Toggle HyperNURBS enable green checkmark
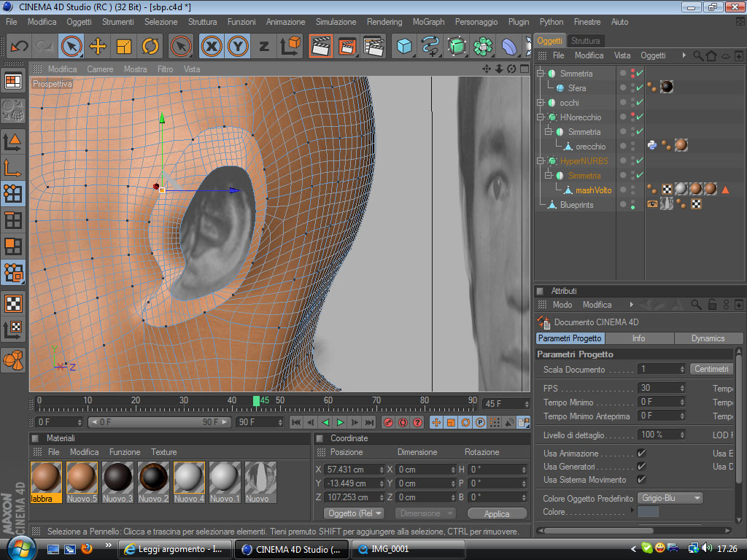Viewport: 747px width, 560px height. 640,160
